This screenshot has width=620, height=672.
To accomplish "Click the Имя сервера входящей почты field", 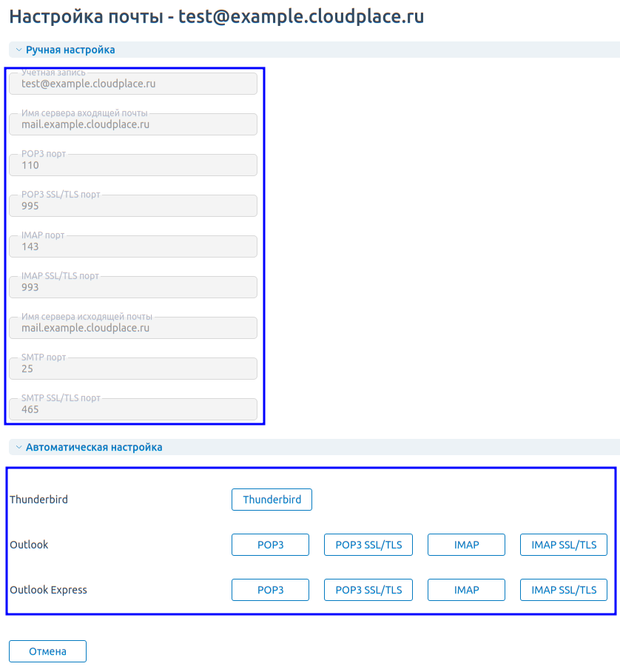I will coord(133,124).
